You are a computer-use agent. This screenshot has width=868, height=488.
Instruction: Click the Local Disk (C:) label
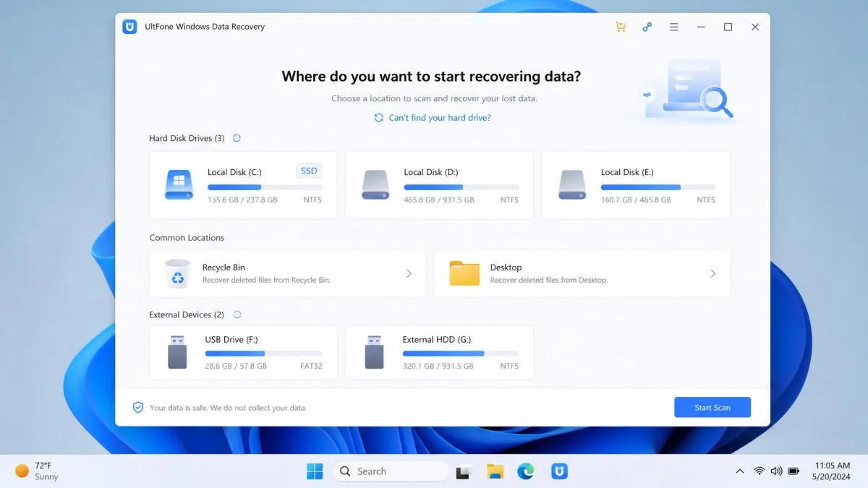(234, 172)
